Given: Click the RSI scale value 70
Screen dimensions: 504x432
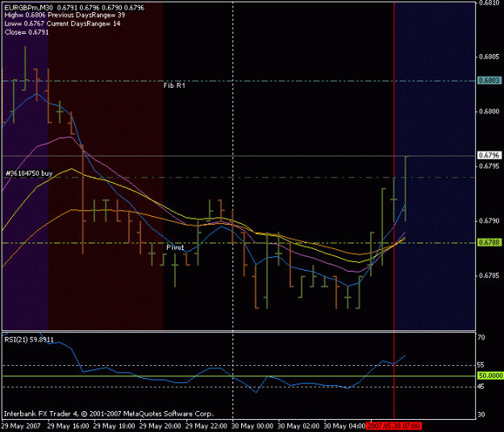Looking at the screenshot, I should tap(481, 338).
